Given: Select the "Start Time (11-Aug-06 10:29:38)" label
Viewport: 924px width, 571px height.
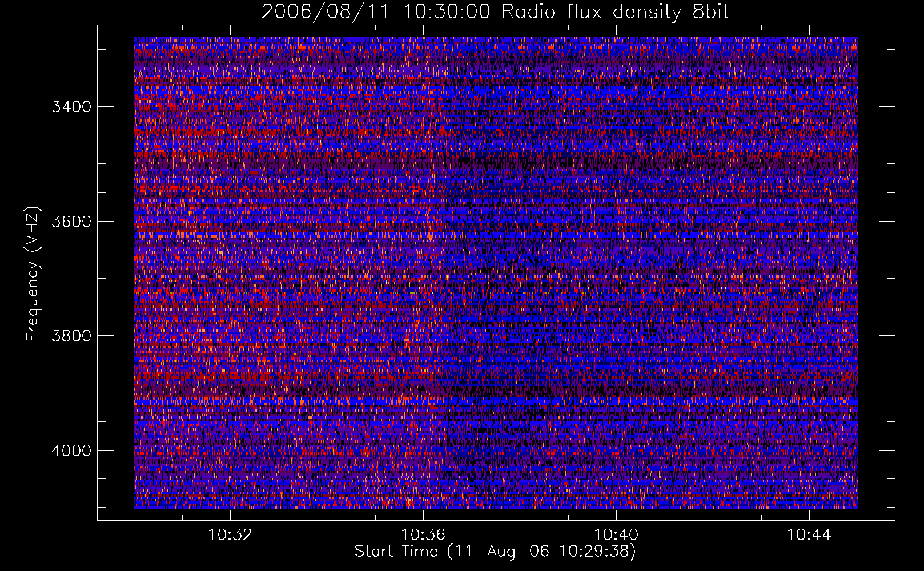Looking at the screenshot, I should (x=495, y=552).
